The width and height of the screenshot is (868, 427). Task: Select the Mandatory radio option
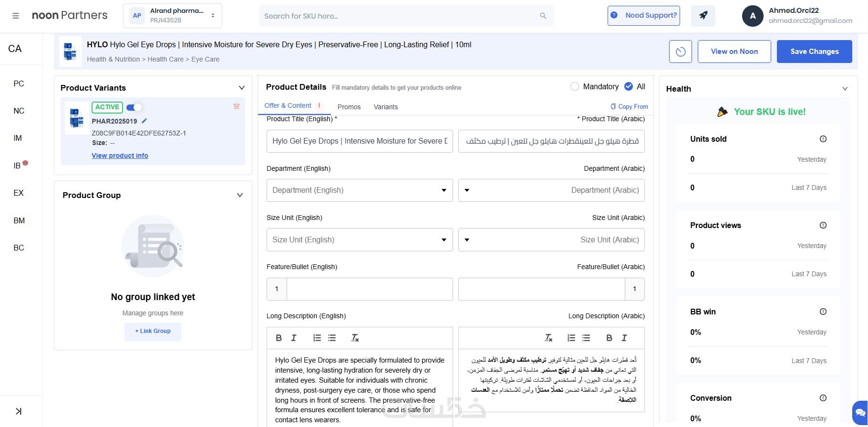pos(575,86)
